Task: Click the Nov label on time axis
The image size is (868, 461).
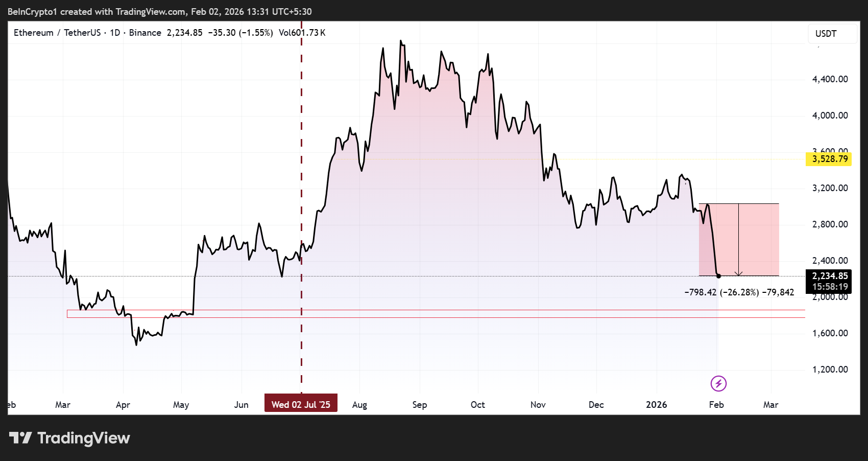Action: 538,405
